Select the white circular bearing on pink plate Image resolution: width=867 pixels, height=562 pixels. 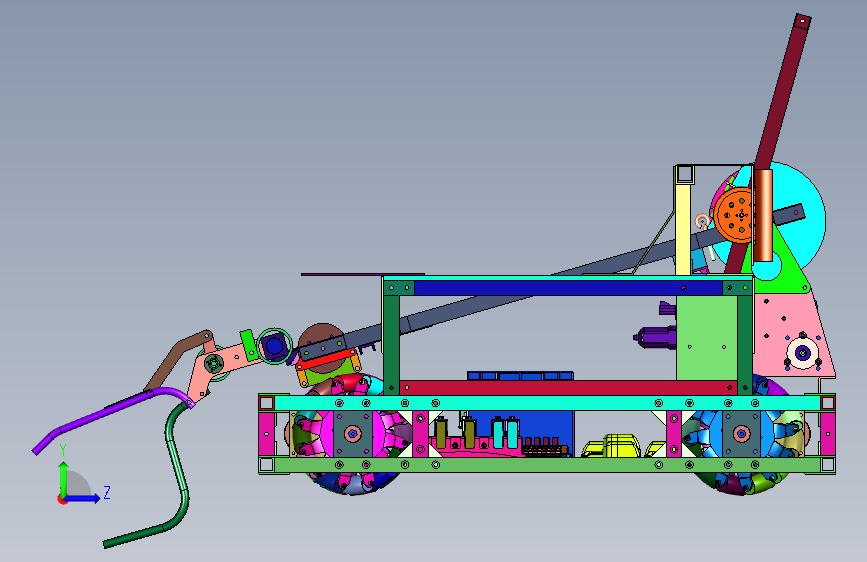pyautogui.click(x=802, y=353)
